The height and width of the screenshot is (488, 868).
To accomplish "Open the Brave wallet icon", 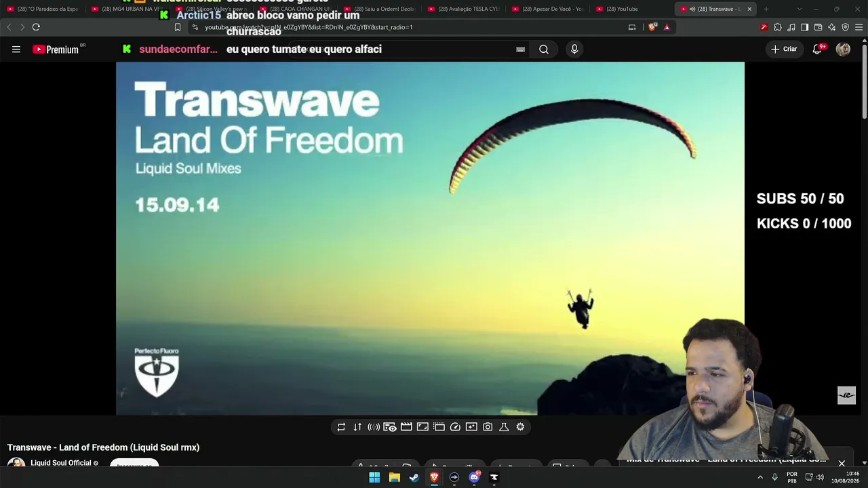I will click(818, 27).
